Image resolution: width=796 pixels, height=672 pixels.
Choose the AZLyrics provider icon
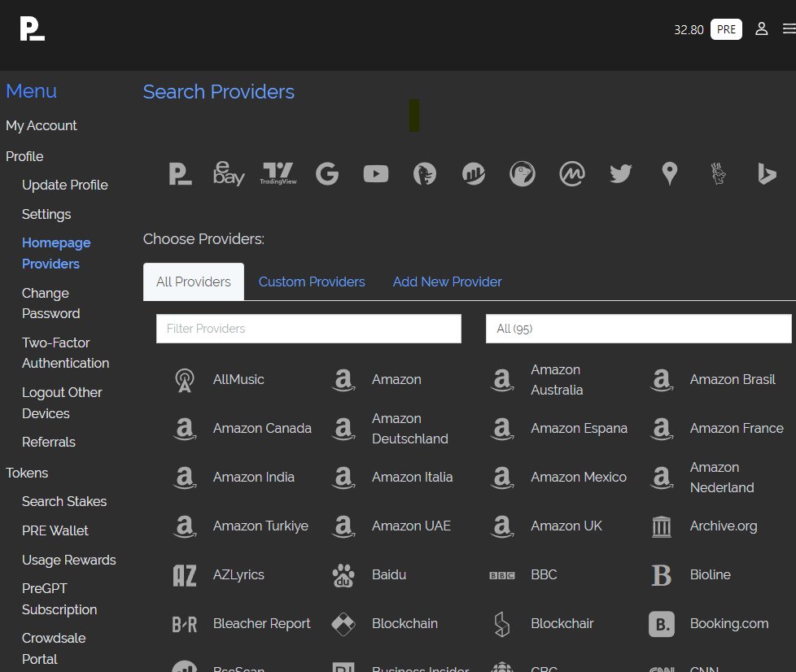click(x=184, y=575)
